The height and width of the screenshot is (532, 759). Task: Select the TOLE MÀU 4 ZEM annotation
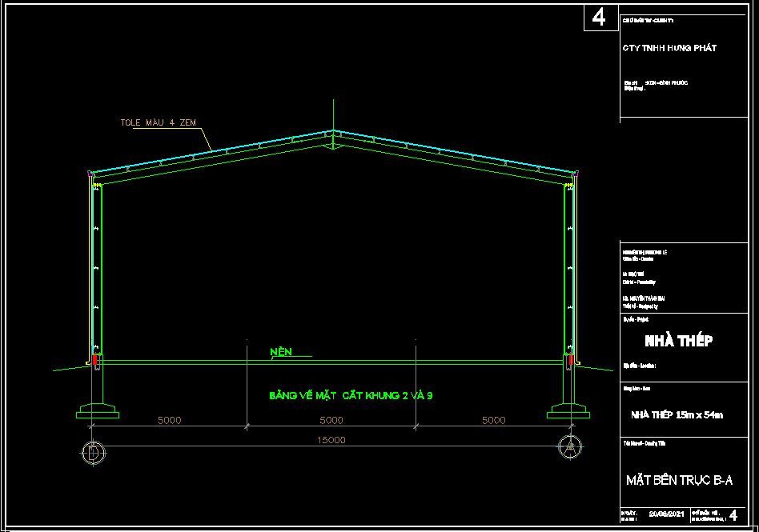[x=158, y=122]
